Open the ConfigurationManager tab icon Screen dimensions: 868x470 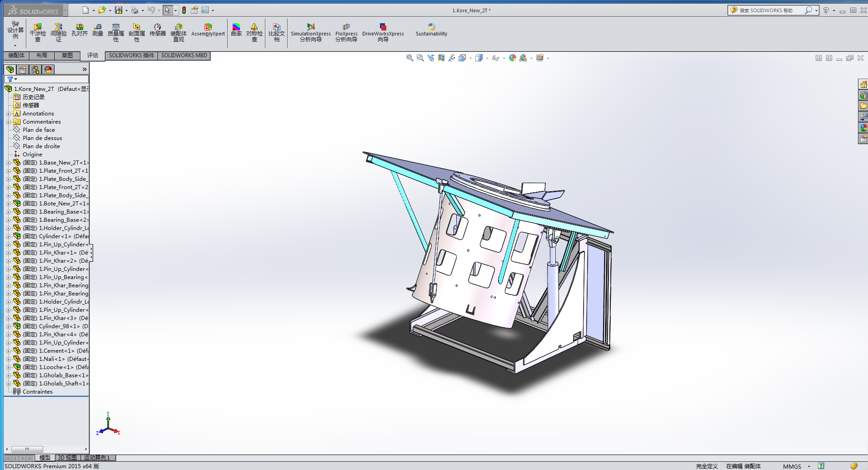[x=35, y=70]
